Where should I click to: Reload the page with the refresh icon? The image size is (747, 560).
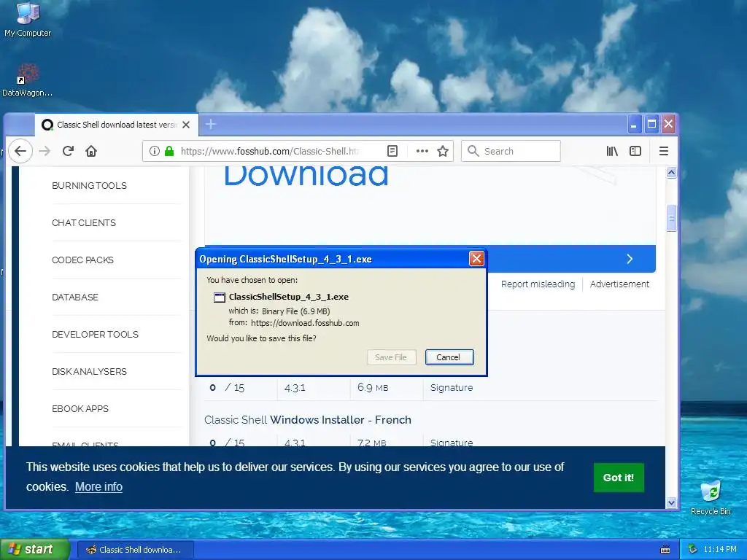point(68,151)
